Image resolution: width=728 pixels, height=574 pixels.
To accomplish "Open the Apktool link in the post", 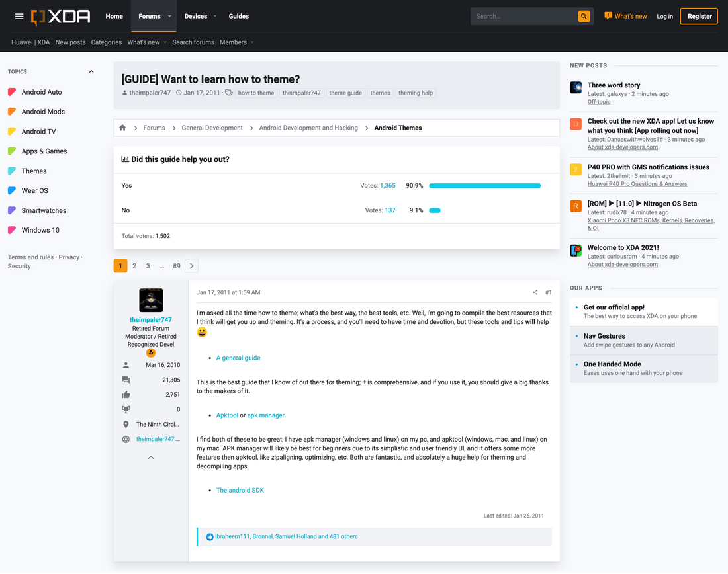I will coord(227,415).
